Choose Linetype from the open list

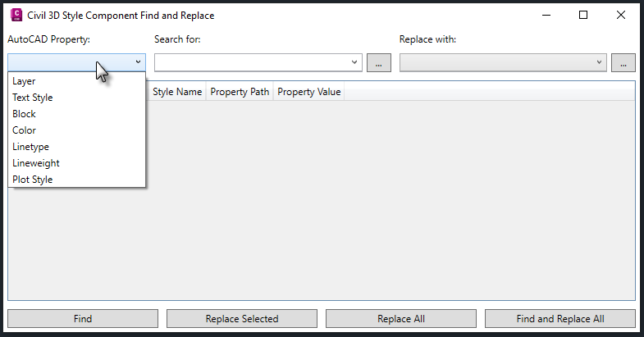(30, 147)
